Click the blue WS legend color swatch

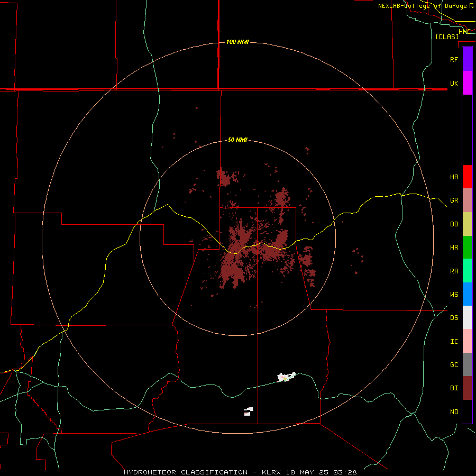[x=467, y=294]
